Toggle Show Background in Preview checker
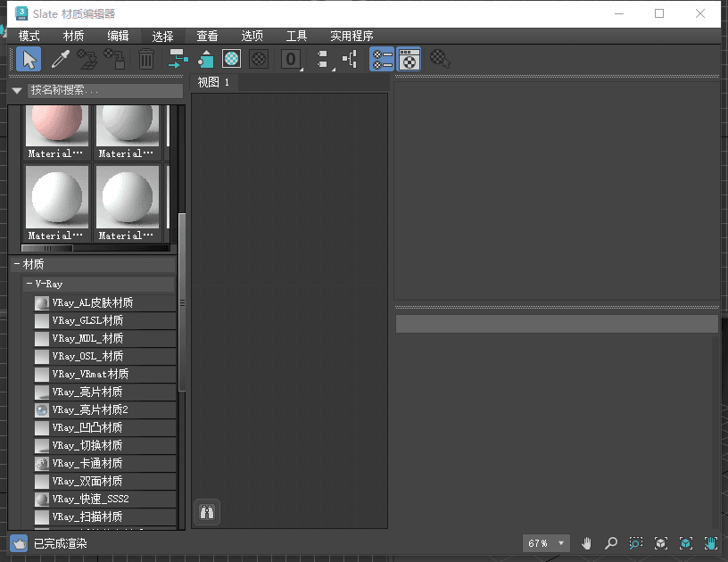 point(259,60)
